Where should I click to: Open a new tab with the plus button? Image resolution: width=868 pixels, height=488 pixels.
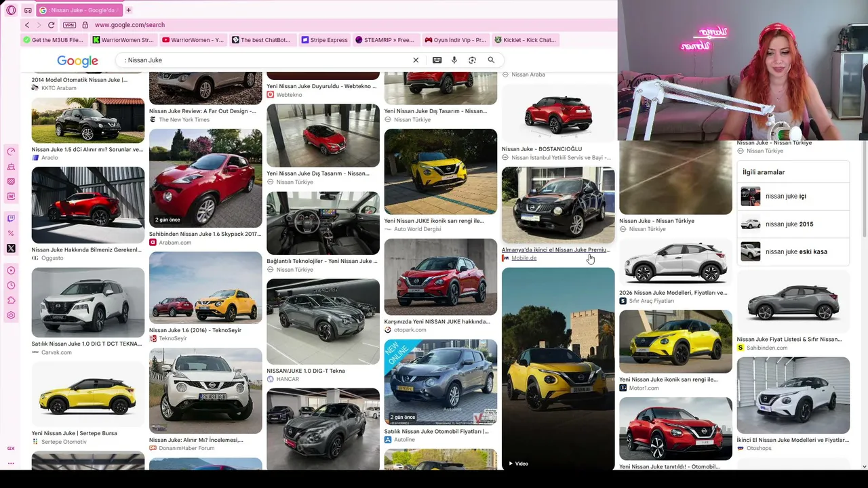[x=128, y=10]
